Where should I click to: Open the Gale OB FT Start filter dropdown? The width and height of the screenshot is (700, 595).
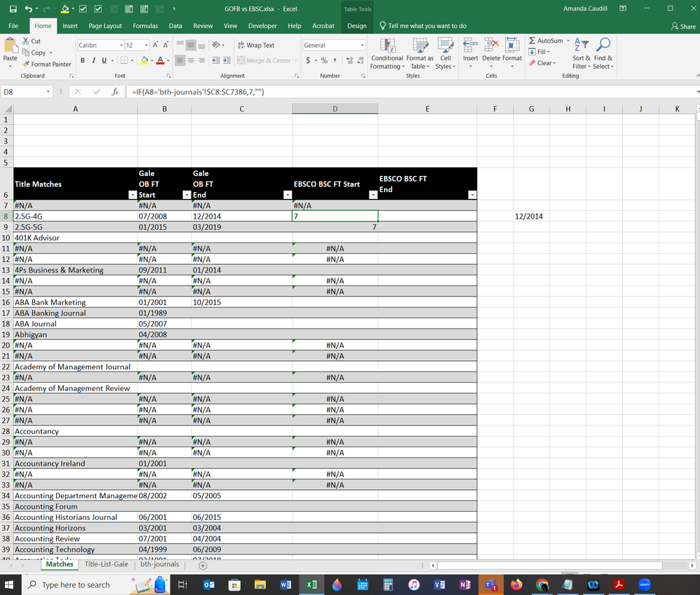pyautogui.click(x=187, y=195)
